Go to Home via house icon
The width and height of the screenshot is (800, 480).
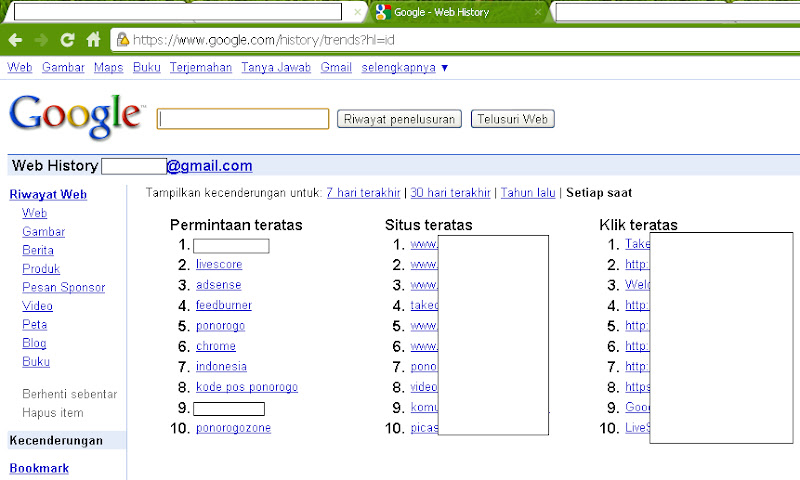93,39
